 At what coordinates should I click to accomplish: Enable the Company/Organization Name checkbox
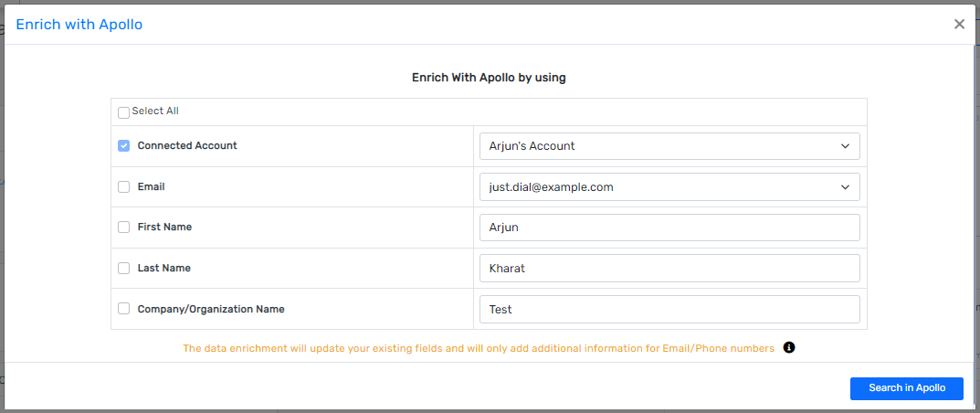pos(123,309)
